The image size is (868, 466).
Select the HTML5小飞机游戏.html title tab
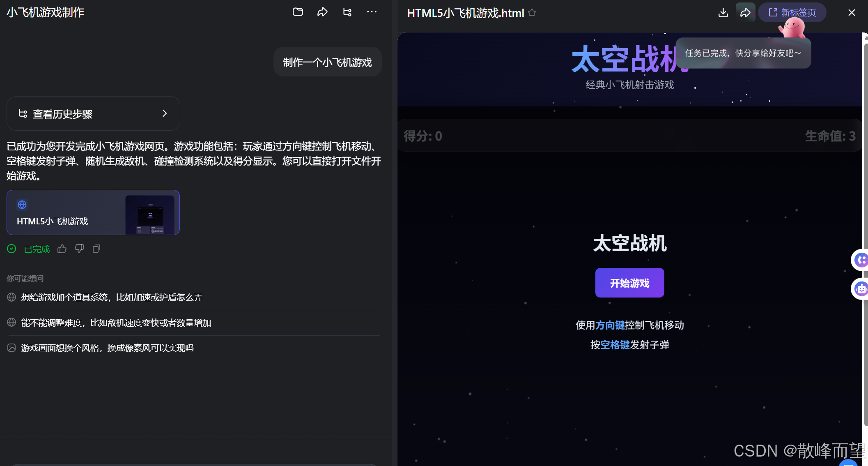point(464,13)
